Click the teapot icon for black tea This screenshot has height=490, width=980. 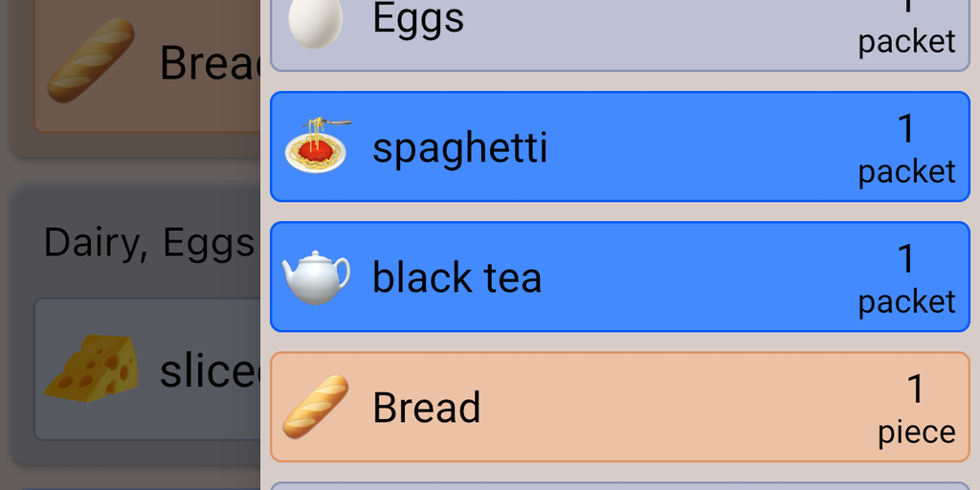[x=316, y=278]
